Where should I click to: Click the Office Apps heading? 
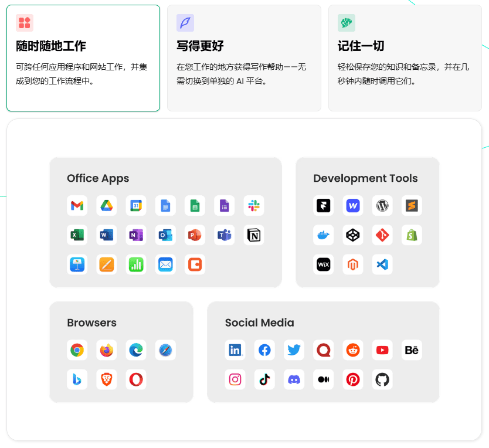(98, 178)
